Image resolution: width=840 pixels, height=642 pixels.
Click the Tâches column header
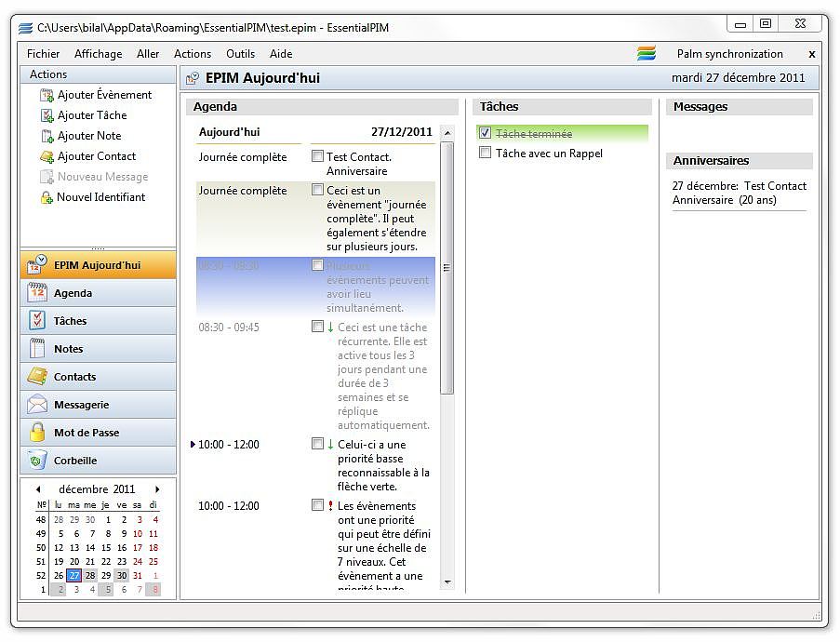562,107
